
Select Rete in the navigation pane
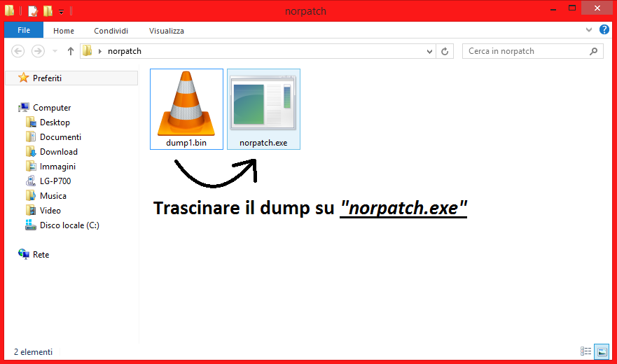tap(41, 255)
